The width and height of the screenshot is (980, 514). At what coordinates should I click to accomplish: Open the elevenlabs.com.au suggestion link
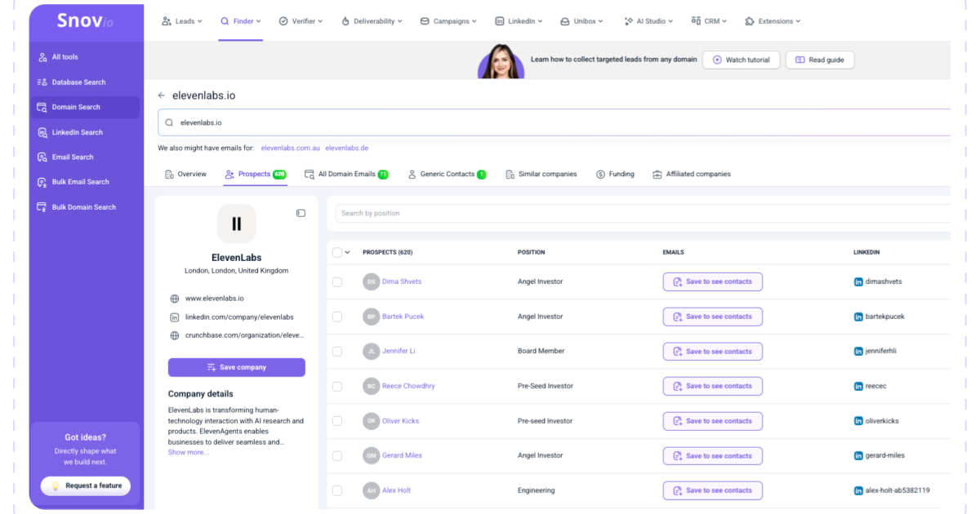[291, 148]
